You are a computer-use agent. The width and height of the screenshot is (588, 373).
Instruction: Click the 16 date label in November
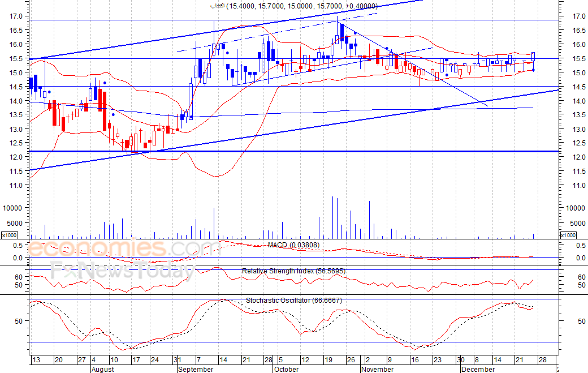pos(415,360)
